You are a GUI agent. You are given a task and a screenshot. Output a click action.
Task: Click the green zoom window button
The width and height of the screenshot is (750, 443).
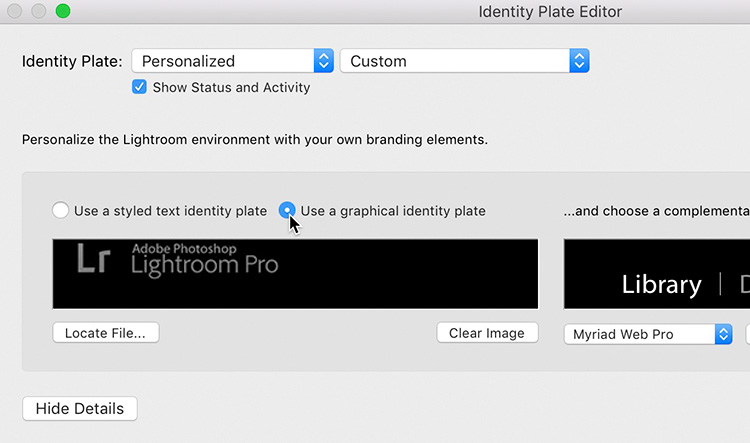click(x=63, y=11)
